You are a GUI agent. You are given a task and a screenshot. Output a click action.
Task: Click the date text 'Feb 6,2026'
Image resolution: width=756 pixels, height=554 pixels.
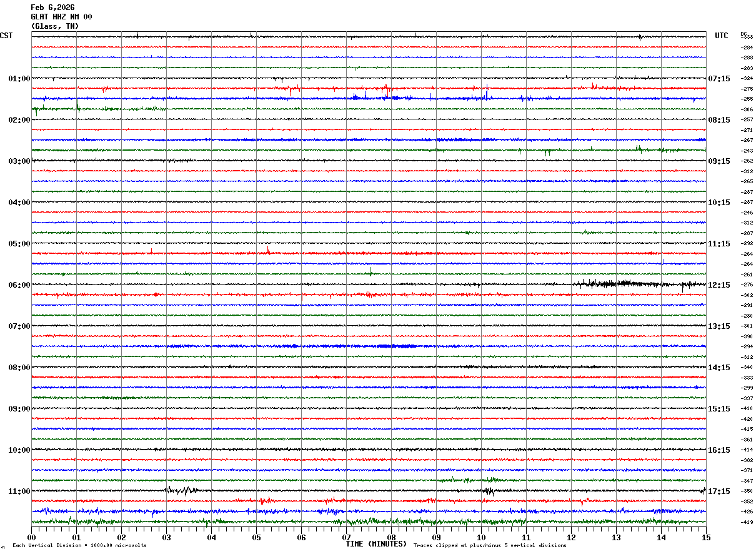[x=52, y=8]
